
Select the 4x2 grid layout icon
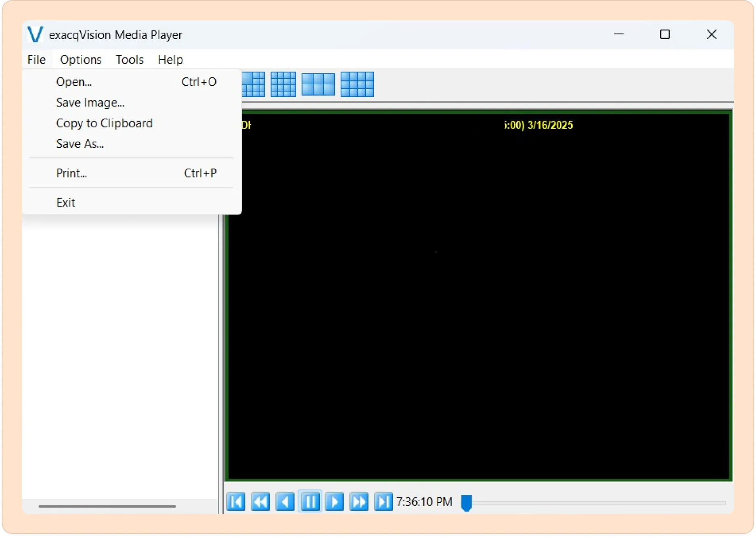pos(358,85)
